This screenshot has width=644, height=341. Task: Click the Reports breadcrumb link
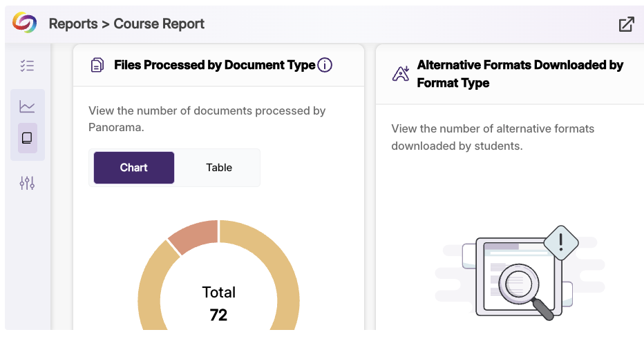pos(73,23)
